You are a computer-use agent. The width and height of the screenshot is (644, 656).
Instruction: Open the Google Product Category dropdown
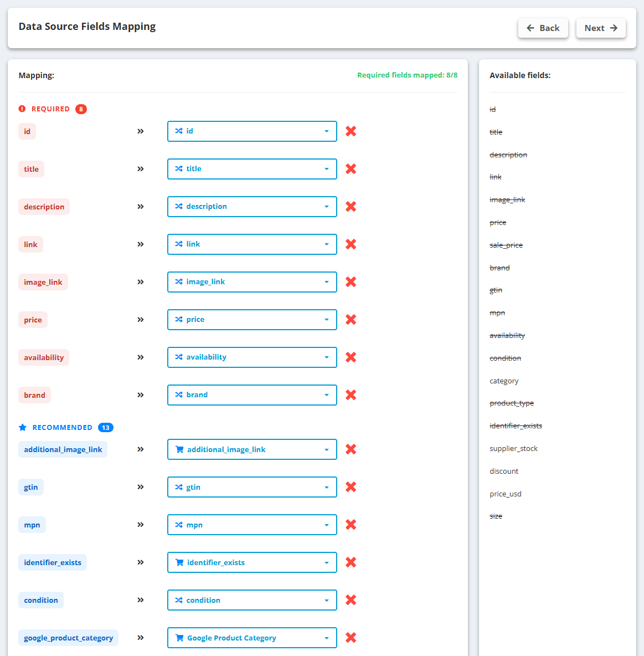(252, 638)
